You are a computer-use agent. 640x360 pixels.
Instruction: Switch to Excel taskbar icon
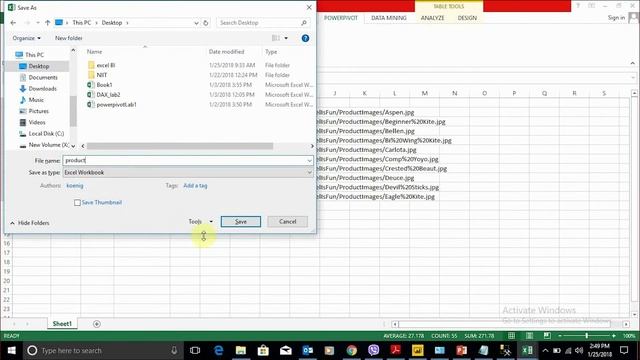(527, 350)
